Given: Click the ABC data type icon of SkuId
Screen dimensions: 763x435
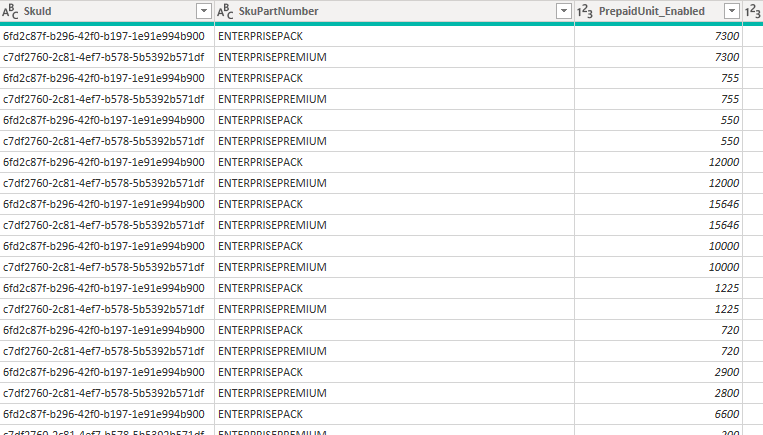Looking at the screenshot, I should click(10, 11).
